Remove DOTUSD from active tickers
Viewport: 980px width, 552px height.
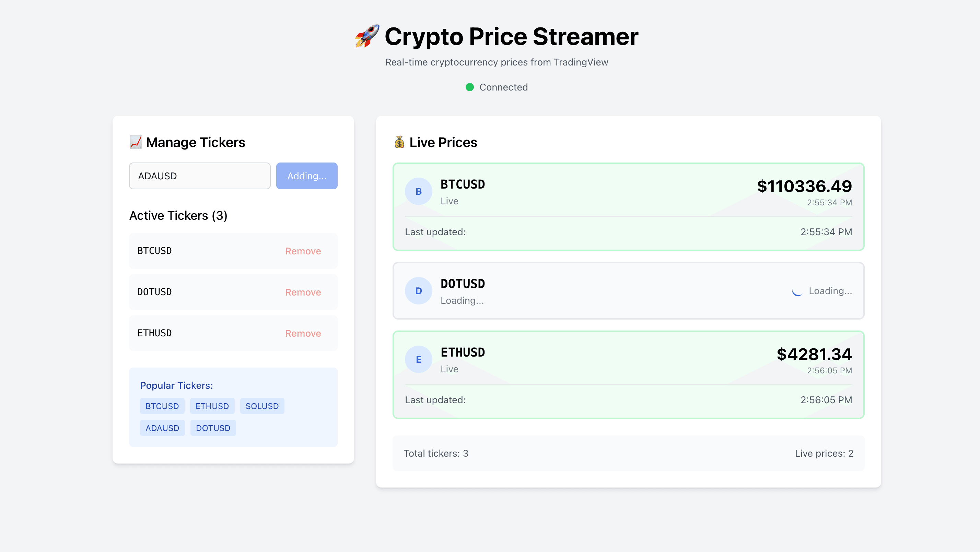pos(302,292)
